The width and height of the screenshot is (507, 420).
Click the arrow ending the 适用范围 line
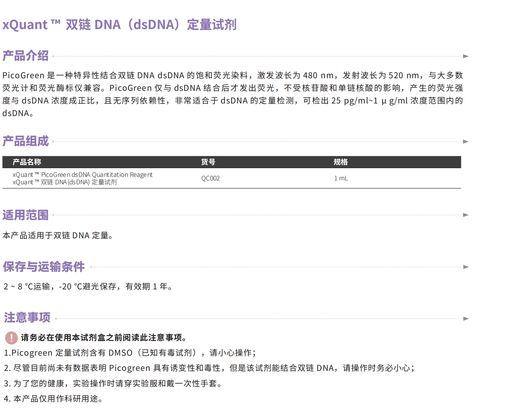tap(466, 215)
